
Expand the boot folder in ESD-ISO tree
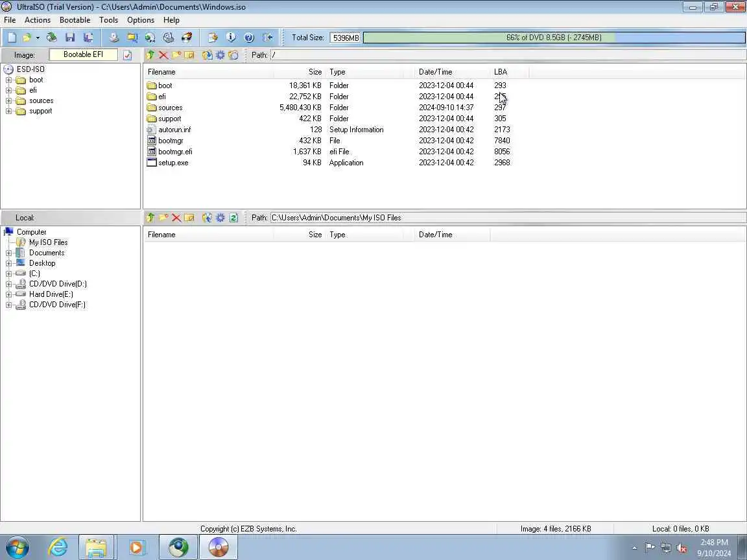8,80
